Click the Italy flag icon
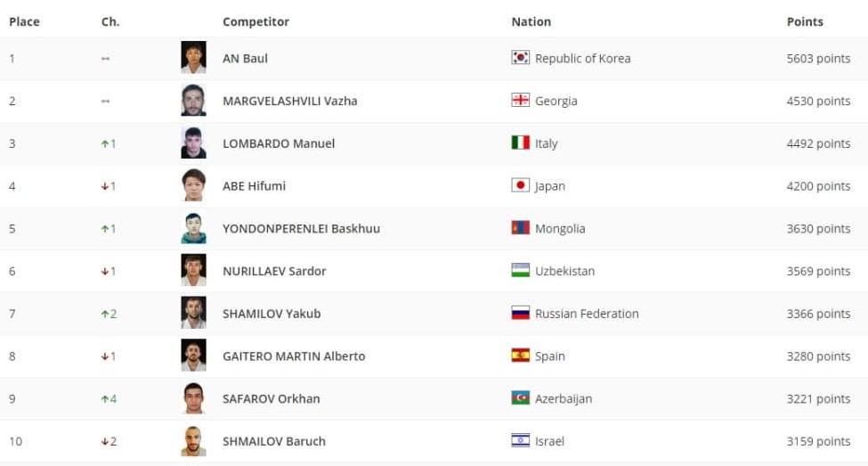Image resolution: width=868 pixels, height=466 pixels. click(520, 143)
